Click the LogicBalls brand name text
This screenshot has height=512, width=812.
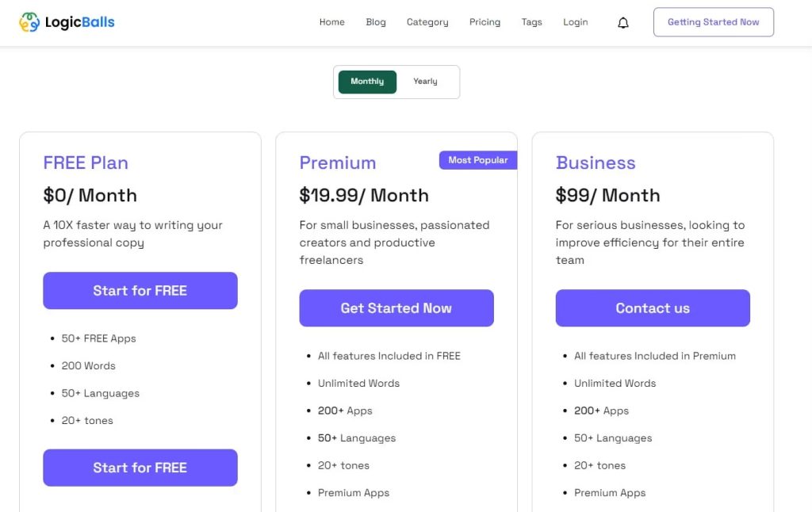[x=79, y=22]
